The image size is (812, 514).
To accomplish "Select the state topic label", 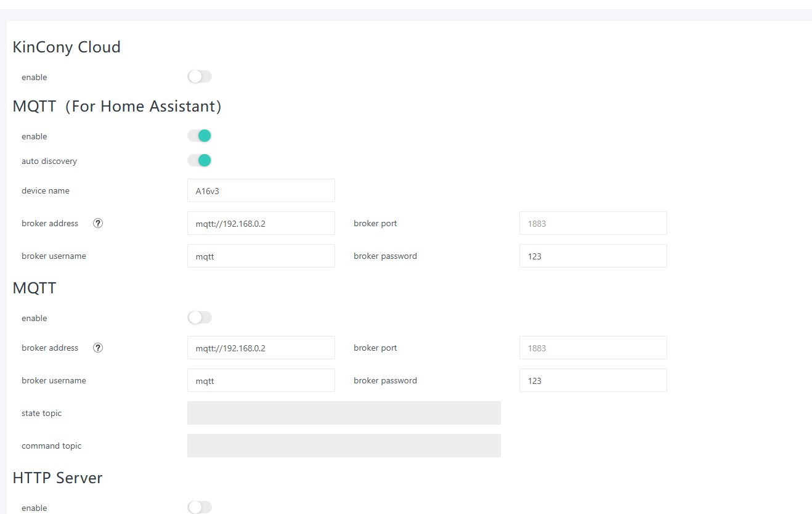I will pos(42,413).
